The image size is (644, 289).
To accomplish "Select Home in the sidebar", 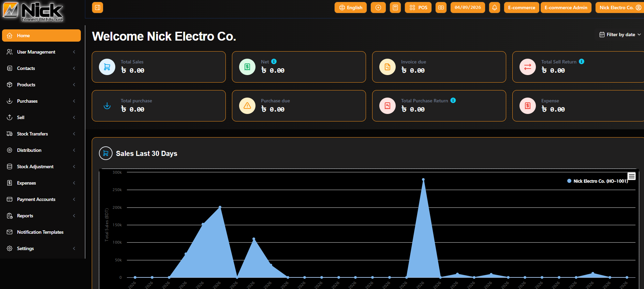I will click(41, 35).
